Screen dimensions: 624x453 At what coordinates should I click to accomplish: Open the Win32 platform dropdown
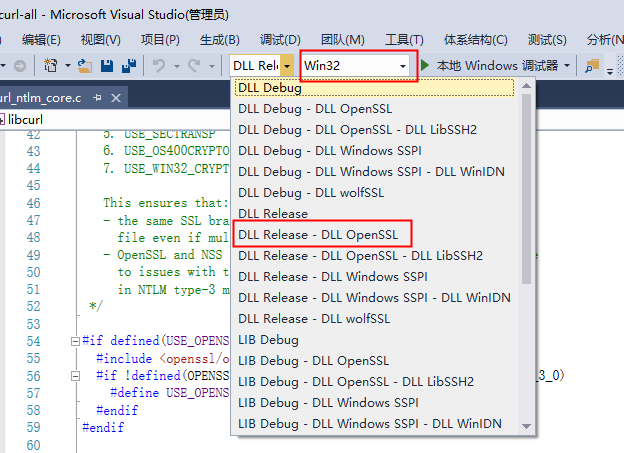355,66
